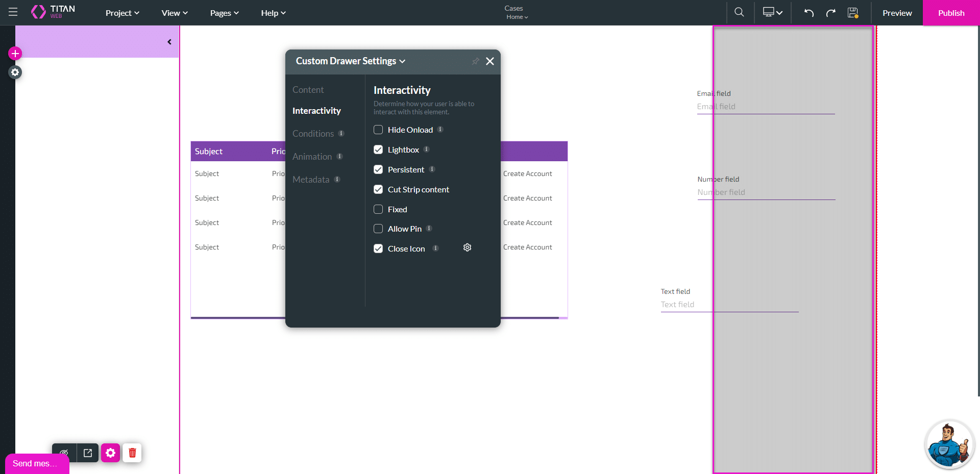Open the Pages dropdown menu
The width and height of the screenshot is (980, 474).
[225, 13]
